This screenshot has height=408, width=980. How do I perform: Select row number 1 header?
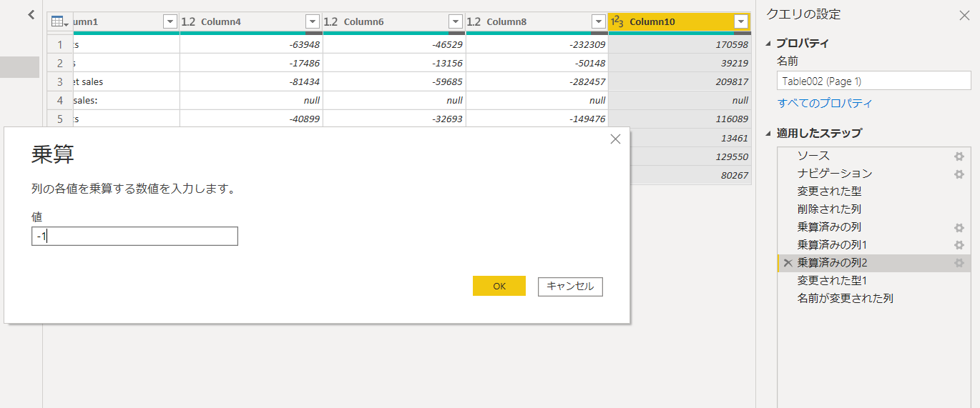coord(60,44)
